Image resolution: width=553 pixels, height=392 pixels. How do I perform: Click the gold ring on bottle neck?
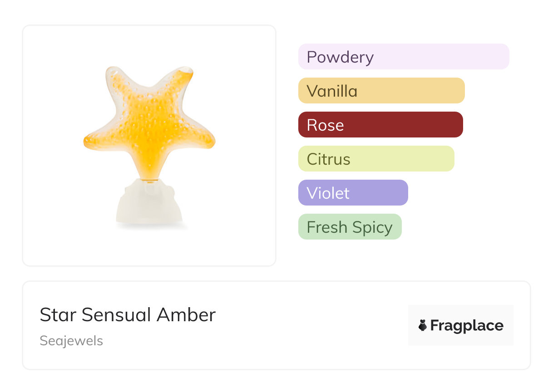coord(149,181)
